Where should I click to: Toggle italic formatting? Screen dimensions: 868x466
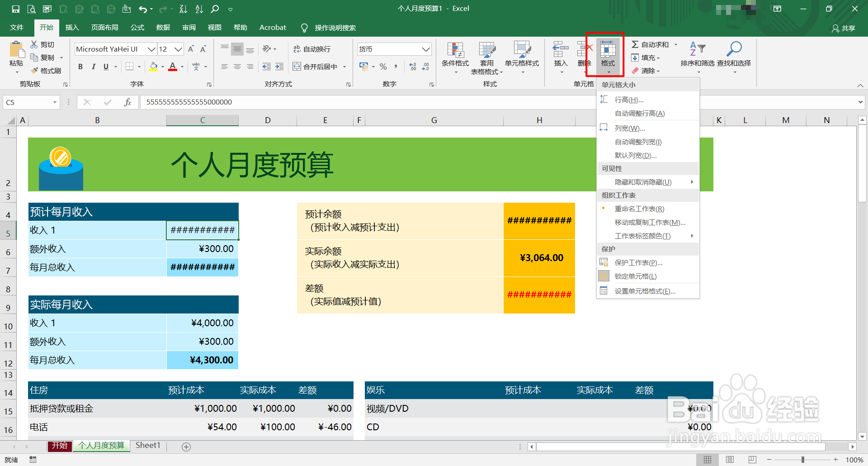[x=94, y=67]
